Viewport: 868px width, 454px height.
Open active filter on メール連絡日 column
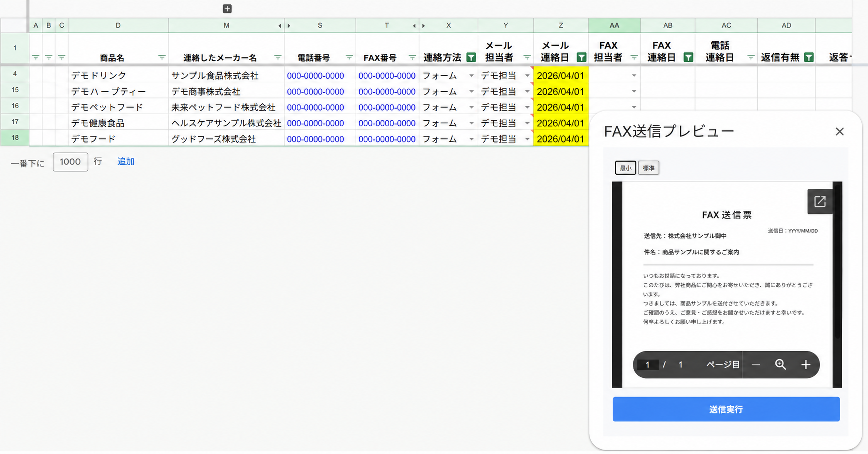pos(581,57)
